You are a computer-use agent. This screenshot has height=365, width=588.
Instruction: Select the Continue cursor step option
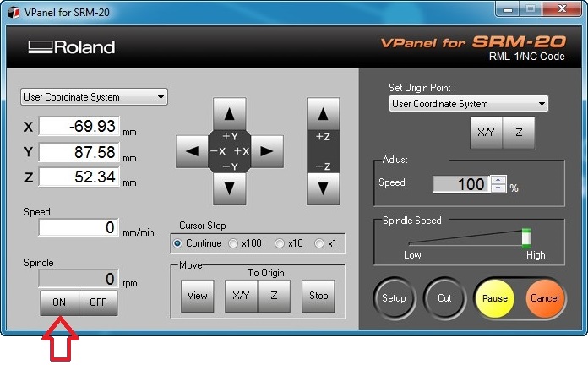pyautogui.click(x=198, y=243)
